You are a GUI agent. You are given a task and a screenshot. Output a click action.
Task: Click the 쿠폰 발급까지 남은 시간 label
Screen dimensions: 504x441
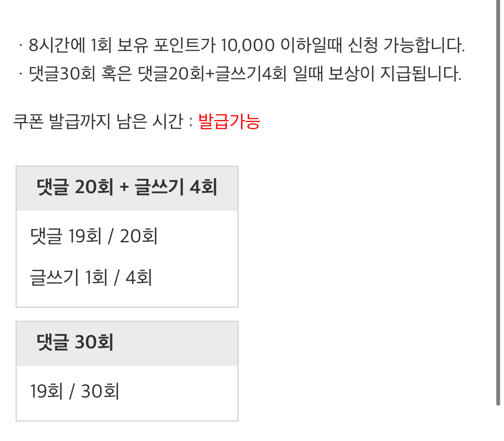tap(98, 122)
